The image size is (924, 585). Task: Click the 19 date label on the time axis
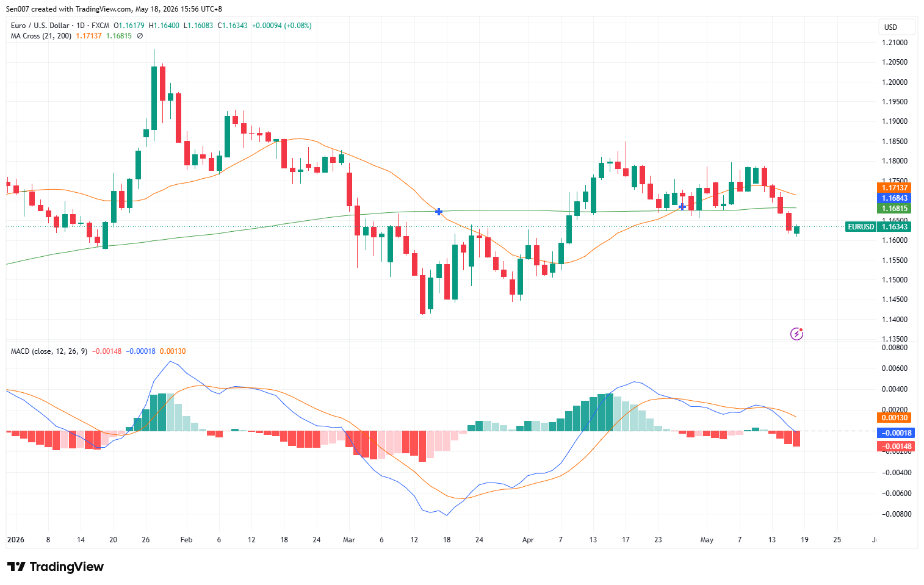coord(804,540)
